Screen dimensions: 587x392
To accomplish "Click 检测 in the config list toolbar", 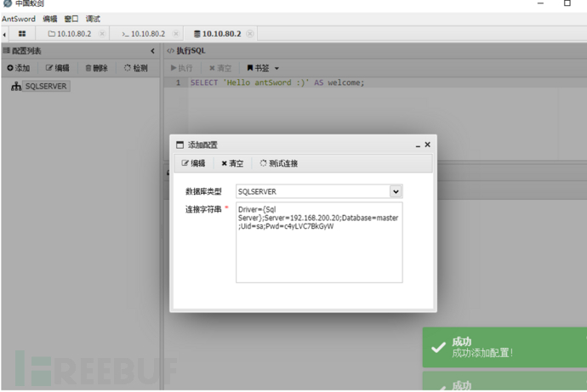I will point(136,68).
